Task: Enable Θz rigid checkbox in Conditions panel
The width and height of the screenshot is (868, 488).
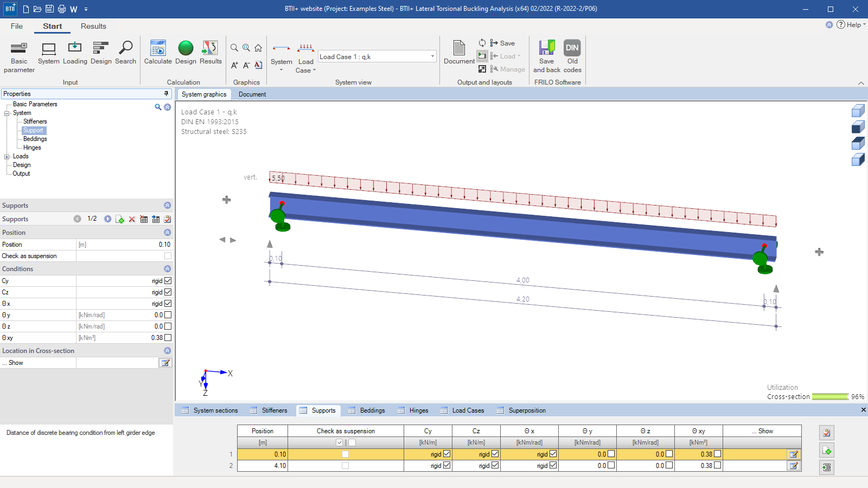Action: tap(168, 326)
